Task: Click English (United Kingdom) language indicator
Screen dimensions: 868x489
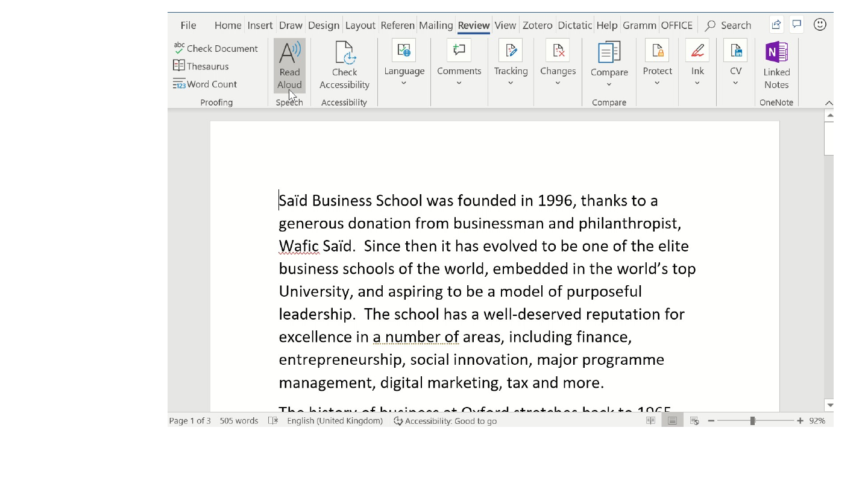Action: coord(335,421)
